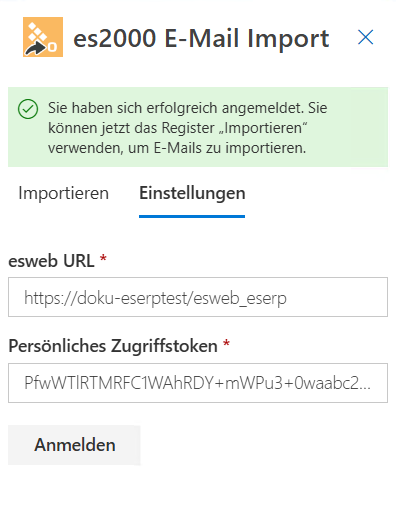
Task: Click the word 'Import' in the header title
Action: (x=288, y=39)
